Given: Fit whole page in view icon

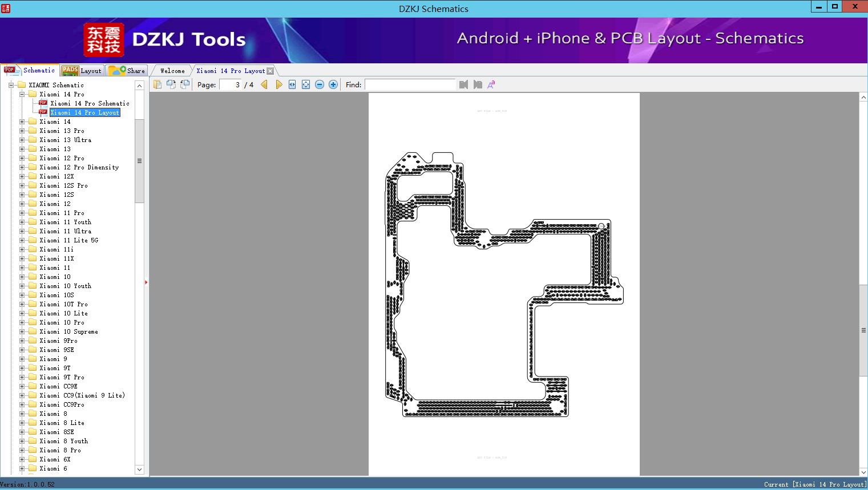Looking at the screenshot, I should (306, 84).
